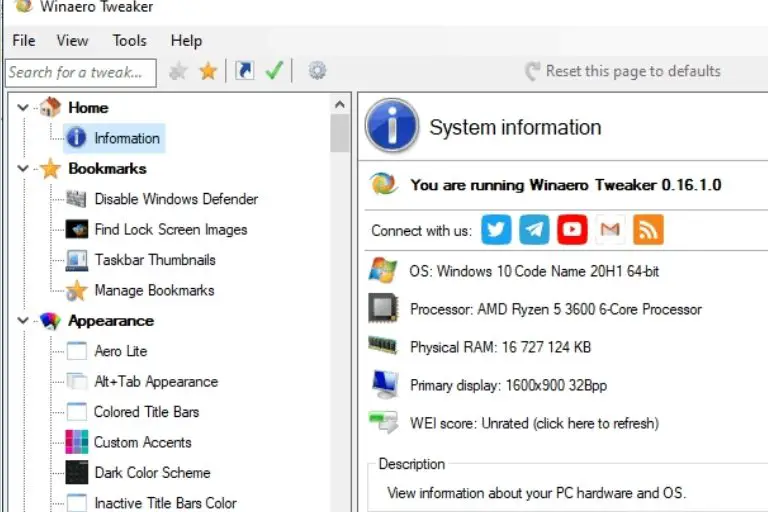Screen dimensions: 768x512
Task: Click the Bookmarks tree label
Action: [107, 169]
